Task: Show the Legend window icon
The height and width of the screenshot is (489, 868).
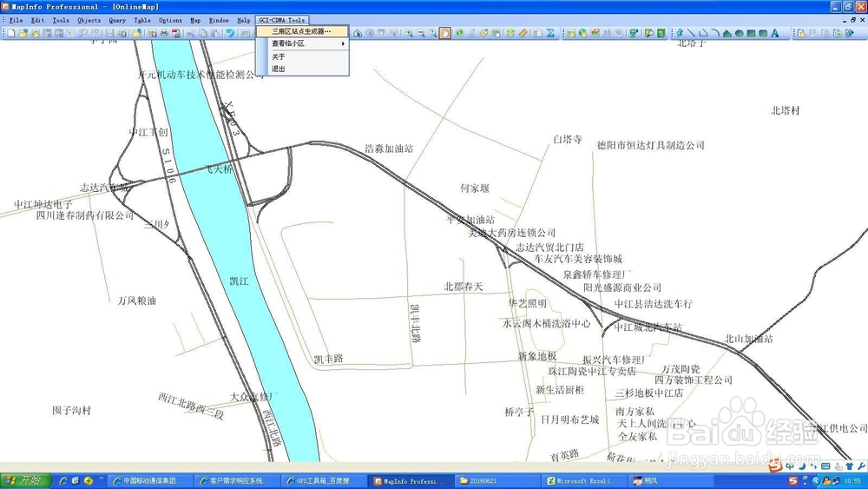Action: pyautogui.click(x=538, y=33)
